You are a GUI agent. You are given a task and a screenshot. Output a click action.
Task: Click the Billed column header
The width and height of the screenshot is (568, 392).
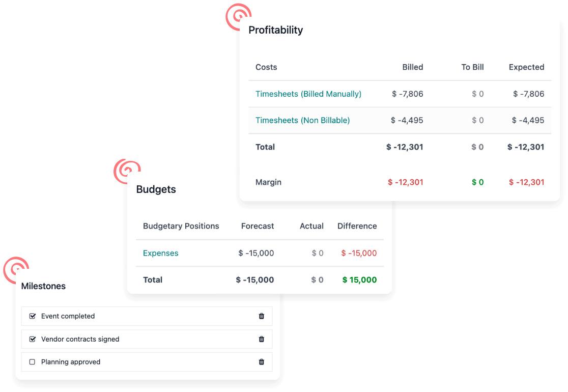tap(412, 67)
